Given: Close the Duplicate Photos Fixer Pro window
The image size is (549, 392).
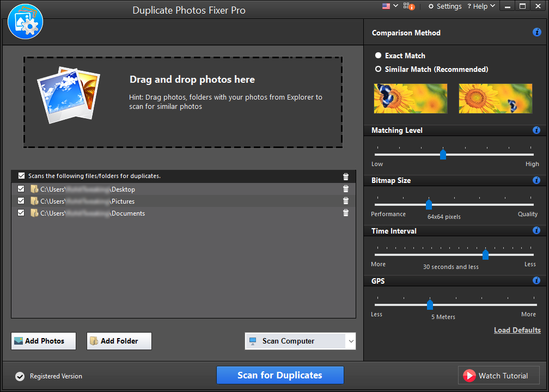Looking at the screenshot, I should [538, 7].
